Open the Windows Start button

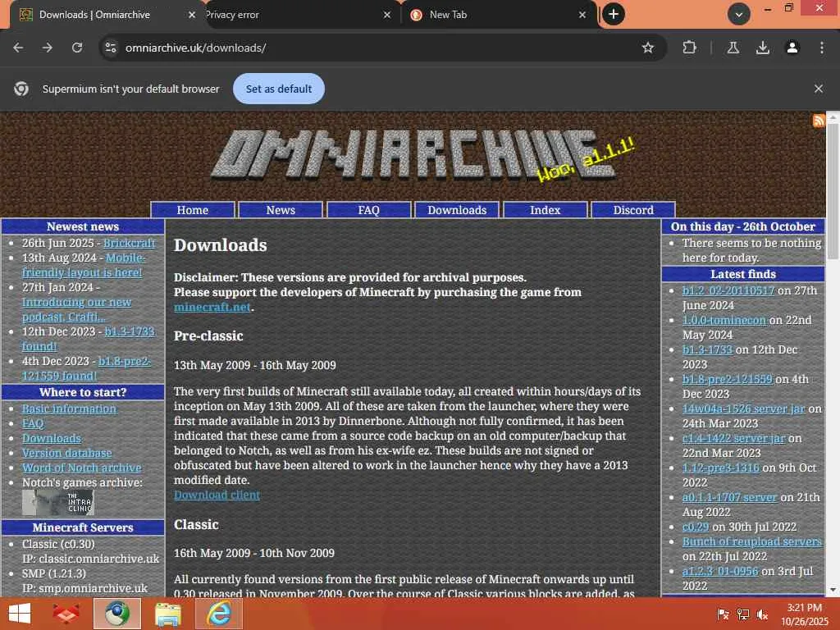20,614
